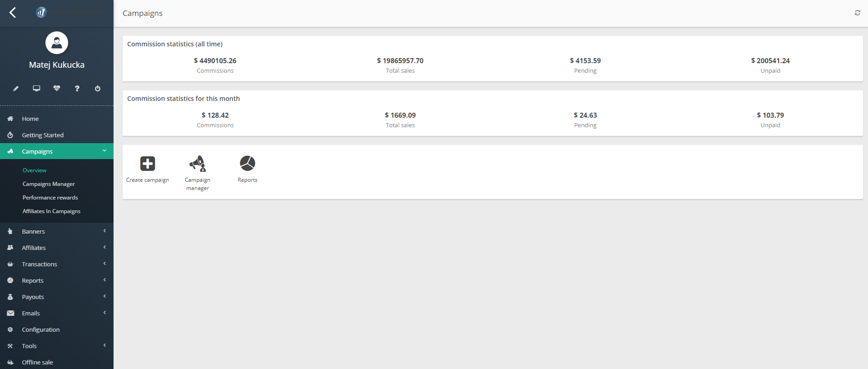Click the refresh icon in the top bar
The width and height of the screenshot is (868, 369).
pyautogui.click(x=858, y=13)
